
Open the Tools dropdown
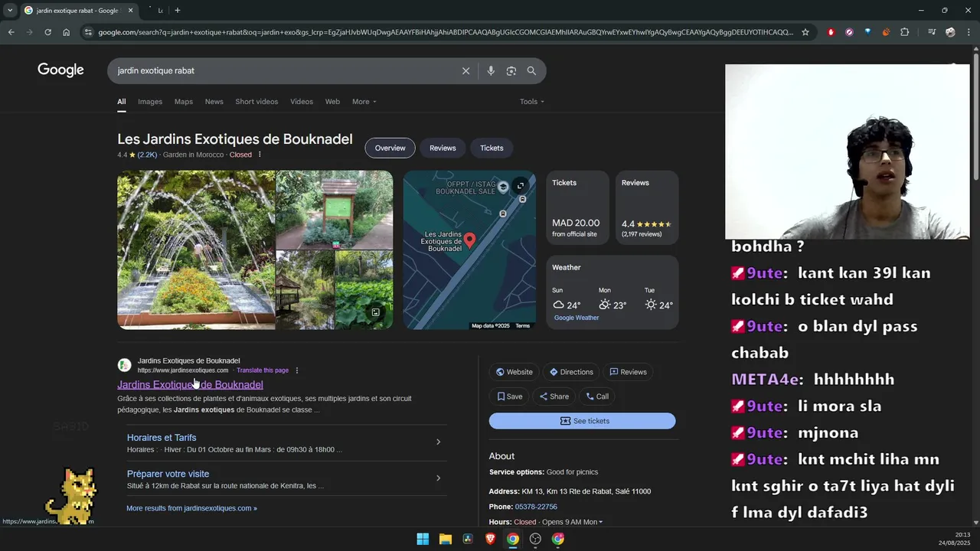point(532,102)
